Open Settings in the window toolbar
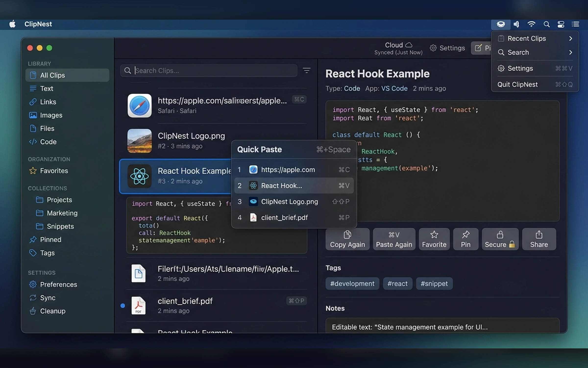 point(447,48)
